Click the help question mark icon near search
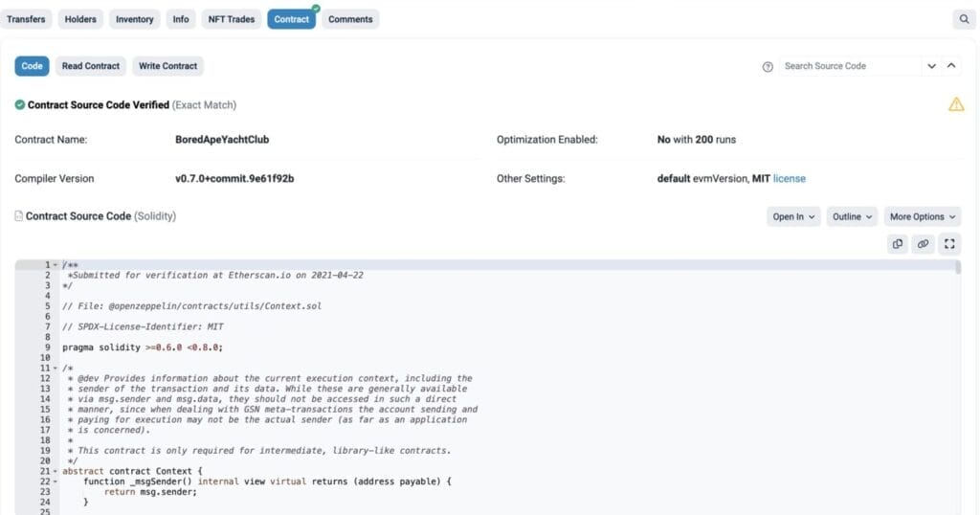Viewport: 980px width, 515px height. (768, 67)
